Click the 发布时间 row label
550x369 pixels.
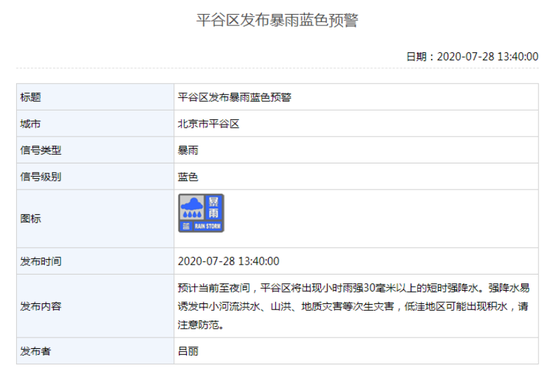point(41,261)
